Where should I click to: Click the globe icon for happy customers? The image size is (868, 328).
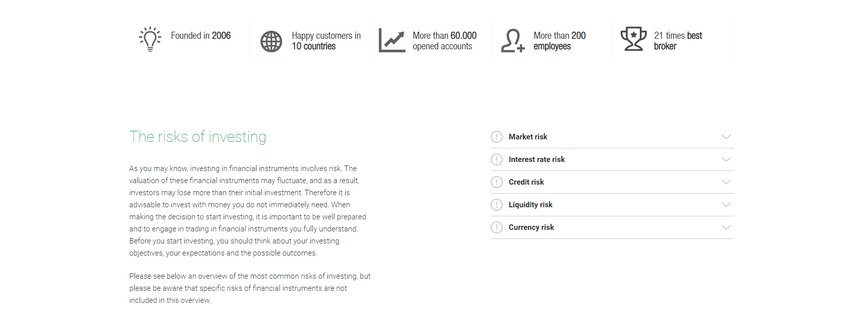271,40
